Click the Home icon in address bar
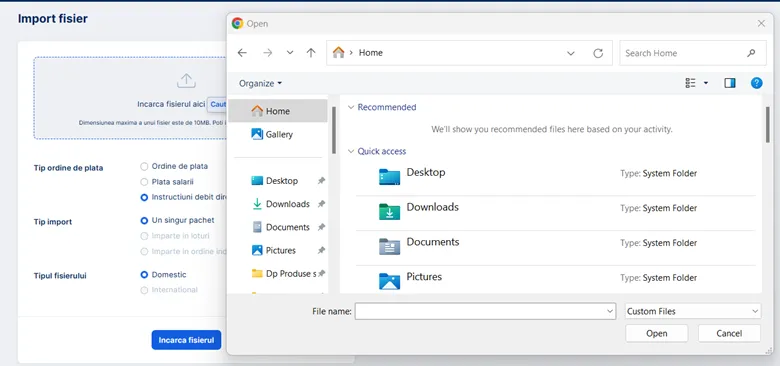The width and height of the screenshot is (780, 366). 339,52
